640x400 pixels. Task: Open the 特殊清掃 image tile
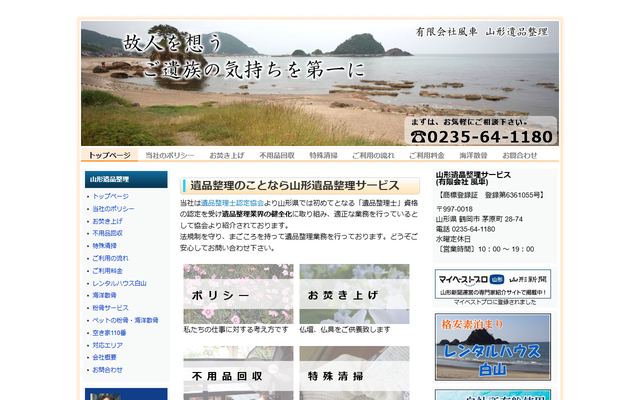354,373
